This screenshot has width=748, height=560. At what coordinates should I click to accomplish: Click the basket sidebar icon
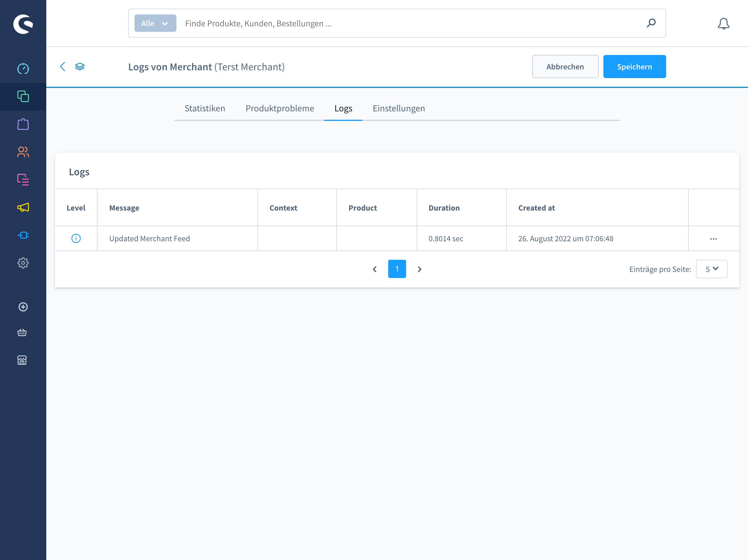point(22,333)
